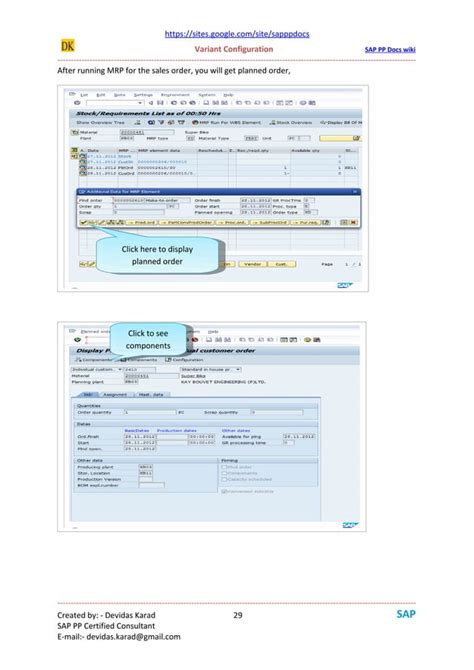This screenshot has height=670, width=474.
Task: Click Cancel icon in Stock/Requirements List toolbar
Action: (192, 103)
